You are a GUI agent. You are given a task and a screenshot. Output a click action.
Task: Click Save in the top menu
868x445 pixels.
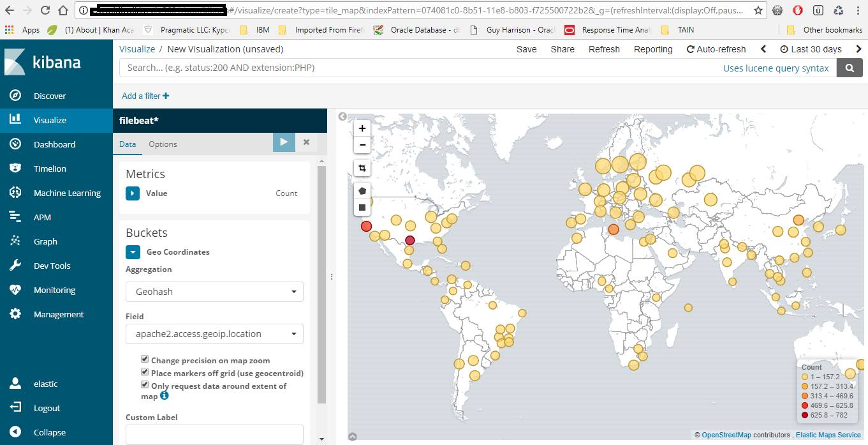[526, 49]
